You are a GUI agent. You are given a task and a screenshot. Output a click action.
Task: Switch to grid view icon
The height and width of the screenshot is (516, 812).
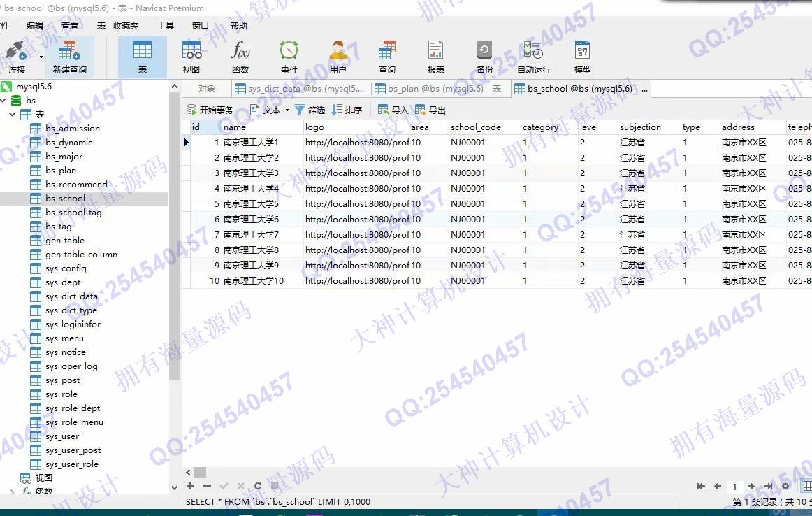(807, 486)
